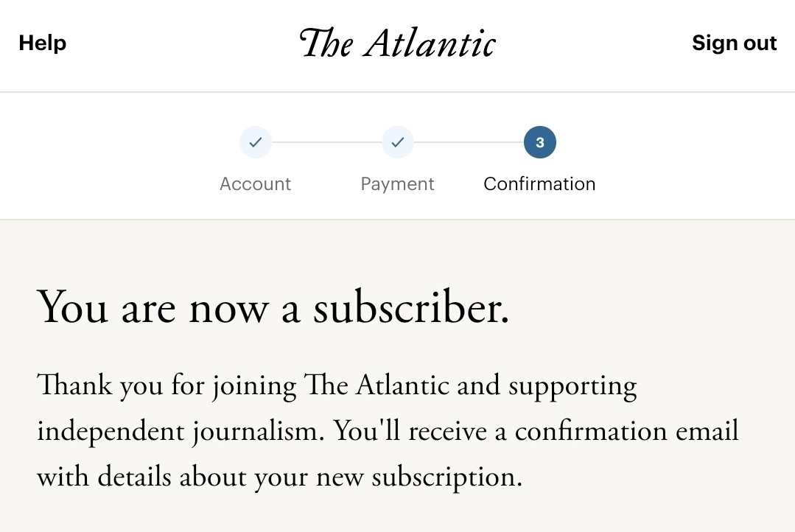Select the Confirmation step label
This screenshot has width=795, height=532.
click(x=539, y=183)
